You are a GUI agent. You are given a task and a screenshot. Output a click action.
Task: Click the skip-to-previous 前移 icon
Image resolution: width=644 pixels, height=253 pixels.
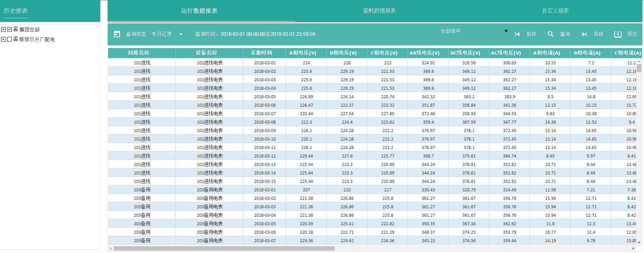point(517,34)
